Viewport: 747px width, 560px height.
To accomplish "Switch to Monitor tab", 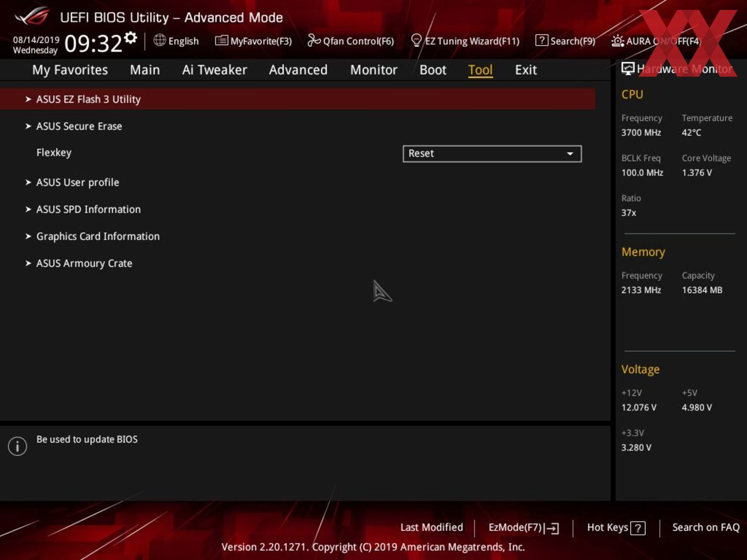I will pyautogui.click(x=374, y=70).
